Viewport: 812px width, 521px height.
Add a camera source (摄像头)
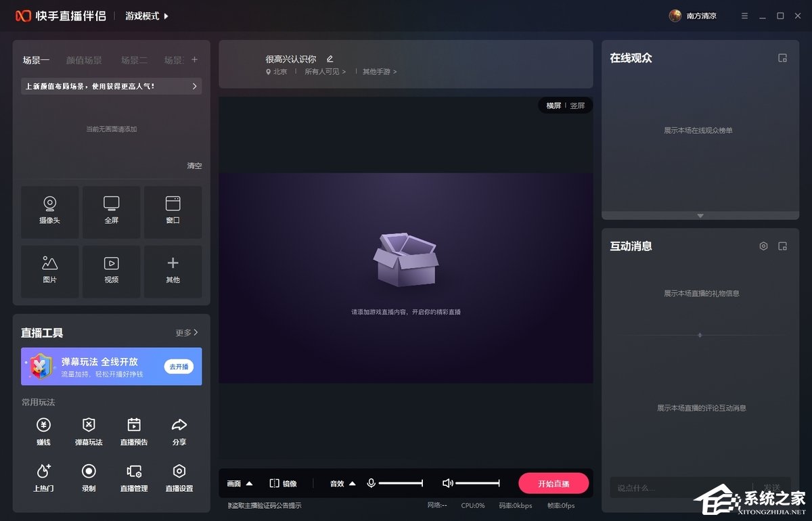pyautogui.click(x=50, y=212)
